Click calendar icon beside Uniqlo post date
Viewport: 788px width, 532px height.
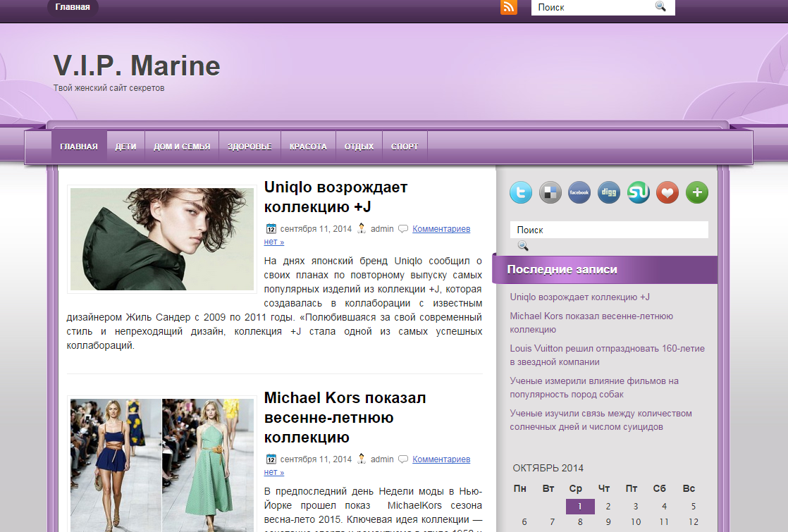pos(271,228)
